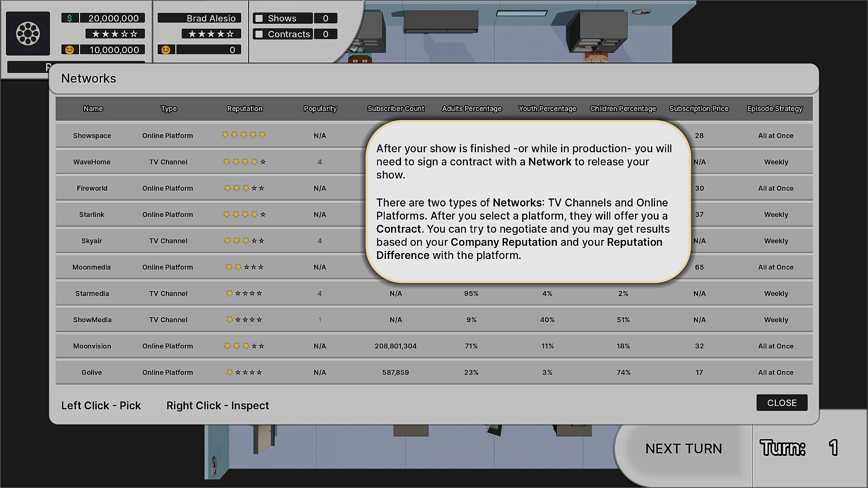Viewport: 868px width, 488px height.
Task: Click Showspace's reputation stars
Action: (244, 135)
